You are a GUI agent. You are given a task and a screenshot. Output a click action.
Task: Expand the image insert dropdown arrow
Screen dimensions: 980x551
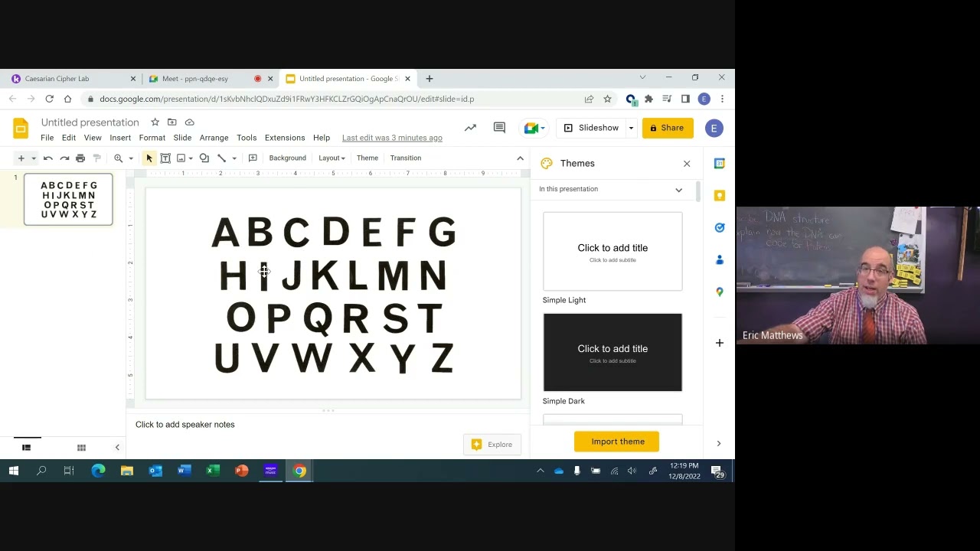point(191,158)
